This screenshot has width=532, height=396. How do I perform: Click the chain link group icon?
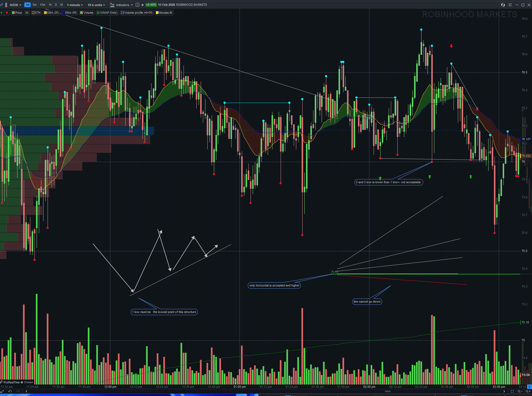[6, 5]
